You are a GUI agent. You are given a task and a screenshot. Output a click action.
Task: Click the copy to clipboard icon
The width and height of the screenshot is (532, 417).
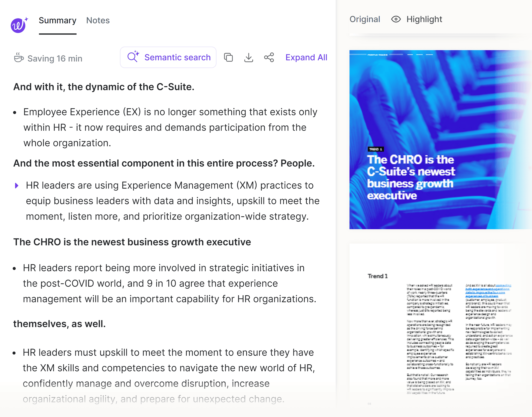point(229,58)
